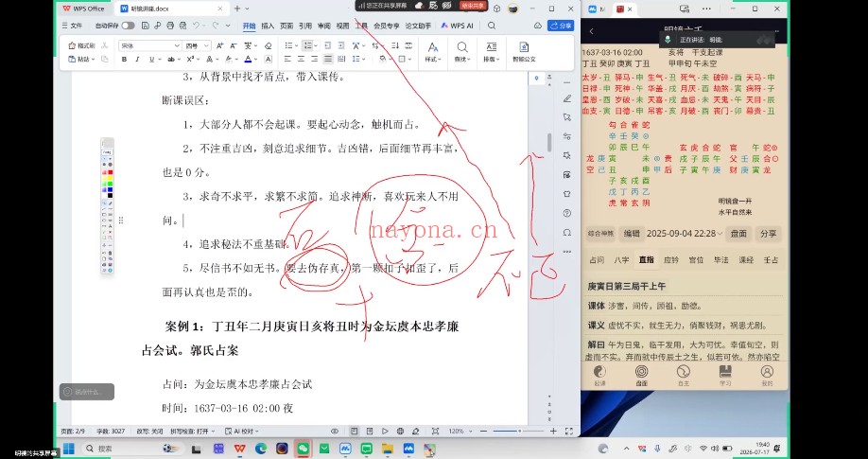Screen dimensions: 868x459
Task: Click the Windows Start button
Action: coord(69,449)
